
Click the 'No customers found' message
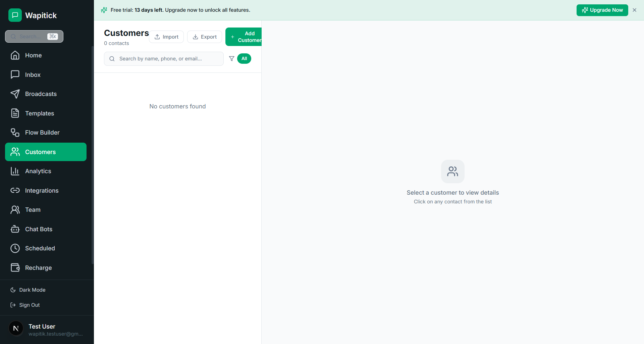point(177,106)
